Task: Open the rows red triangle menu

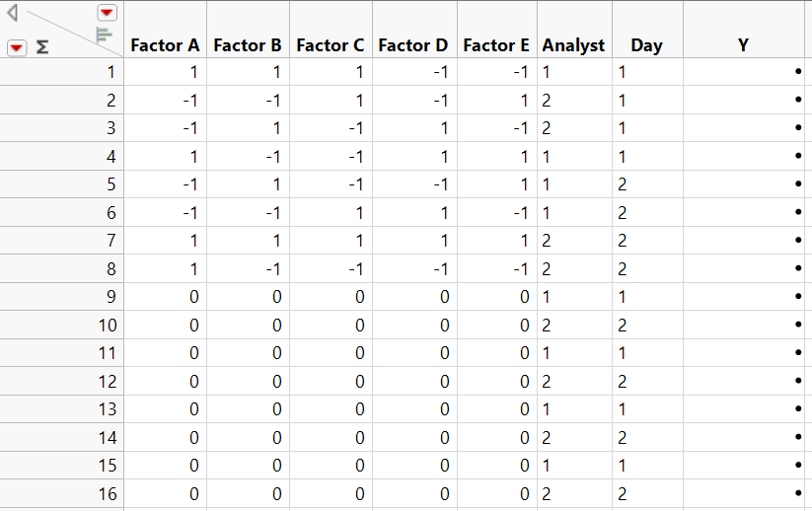Action: point(17,46)
